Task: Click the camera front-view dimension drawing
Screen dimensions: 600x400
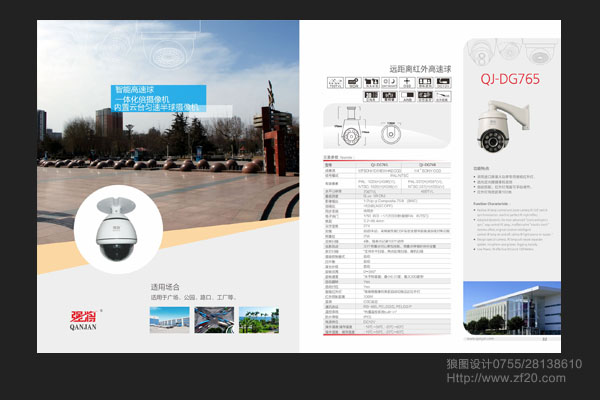Action: [350, 126]
